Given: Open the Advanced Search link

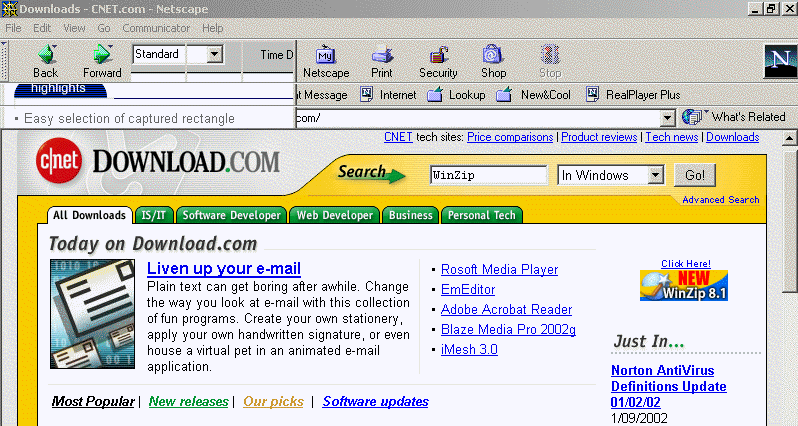Looking at the screenshot, I should click(x=721, y=200).
